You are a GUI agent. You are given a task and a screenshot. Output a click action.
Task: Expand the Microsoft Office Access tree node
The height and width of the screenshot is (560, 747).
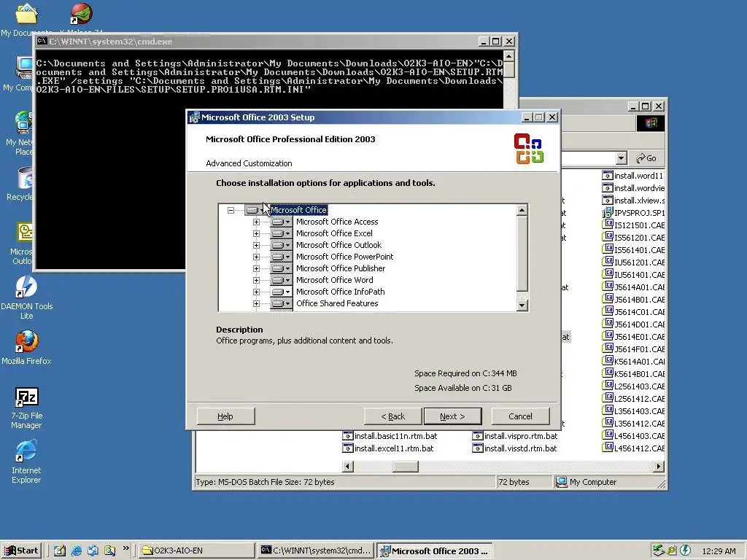click(256, 222)
